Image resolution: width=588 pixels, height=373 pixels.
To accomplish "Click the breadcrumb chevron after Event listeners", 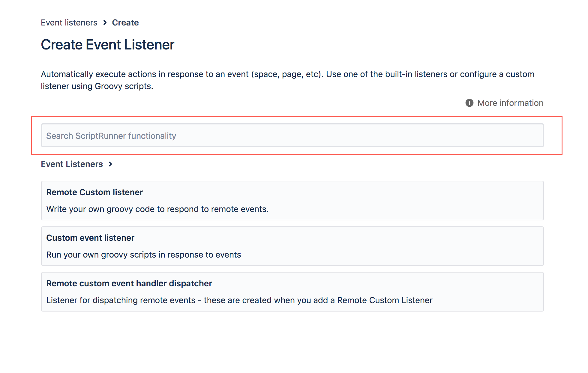I will tap(105, 22).
